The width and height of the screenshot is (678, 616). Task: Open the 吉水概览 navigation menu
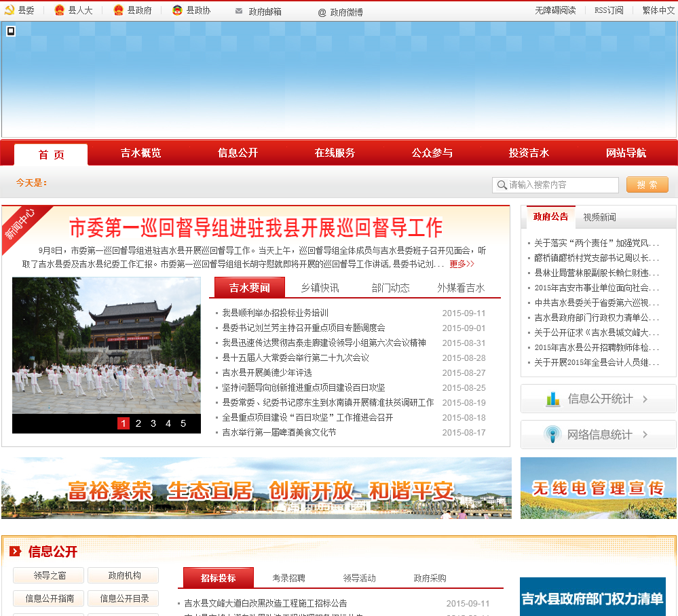(140, 153)
